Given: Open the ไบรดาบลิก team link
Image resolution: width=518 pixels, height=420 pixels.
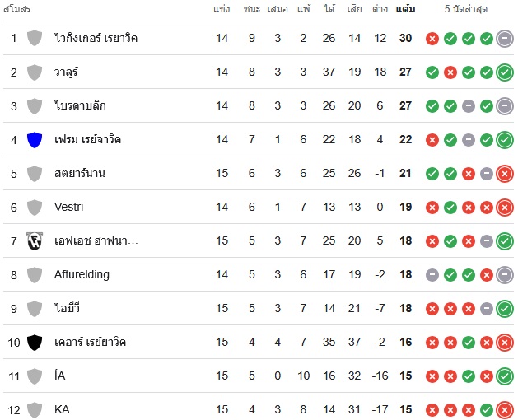Looking at the screenshot, I should click(x=80, y=105).
